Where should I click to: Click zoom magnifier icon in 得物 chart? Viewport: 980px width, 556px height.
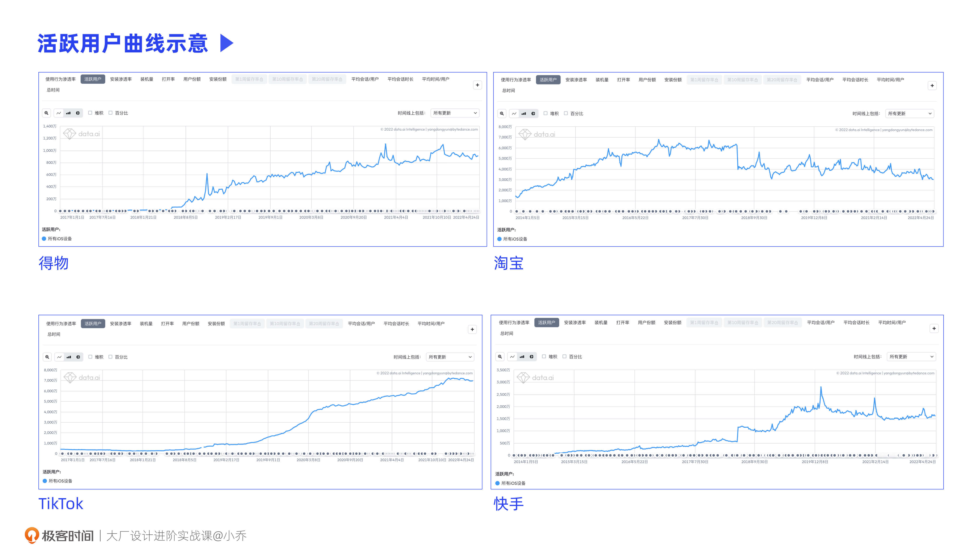click(x=46, y=113)
